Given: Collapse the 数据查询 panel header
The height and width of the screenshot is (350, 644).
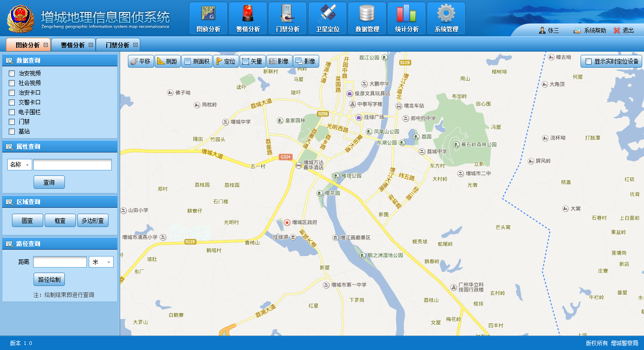Looking at the screenshot, I should [60, 60].
